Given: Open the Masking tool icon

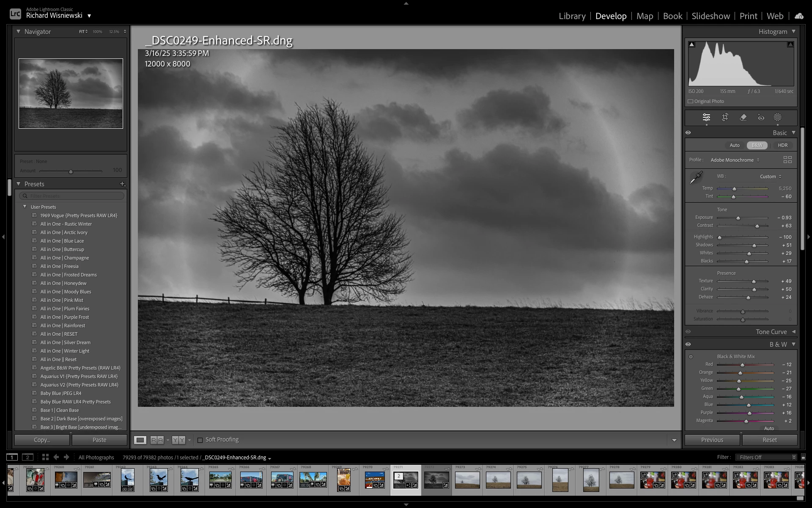Looking at the screenshot, I should [x=777, y=117].
